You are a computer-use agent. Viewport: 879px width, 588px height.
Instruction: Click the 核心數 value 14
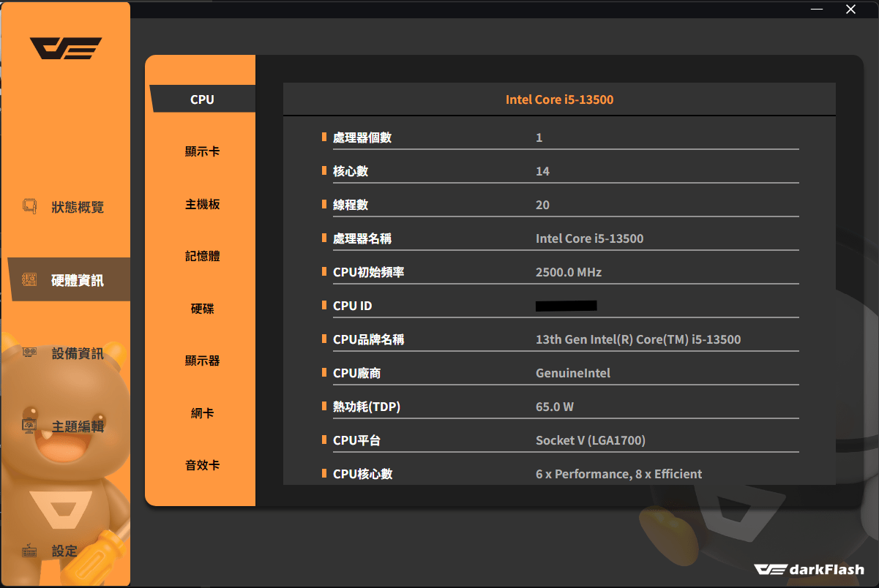click(x=542, y=171)
